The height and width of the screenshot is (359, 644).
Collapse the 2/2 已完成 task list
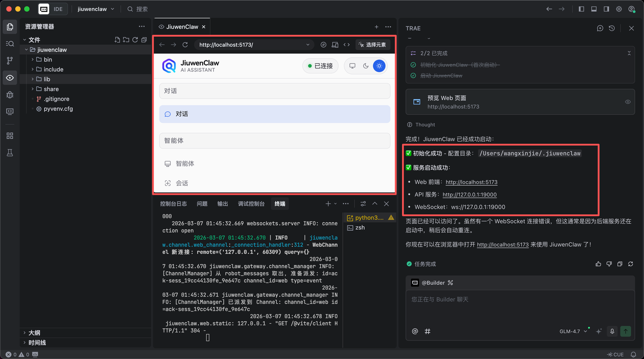coord(629,53)
